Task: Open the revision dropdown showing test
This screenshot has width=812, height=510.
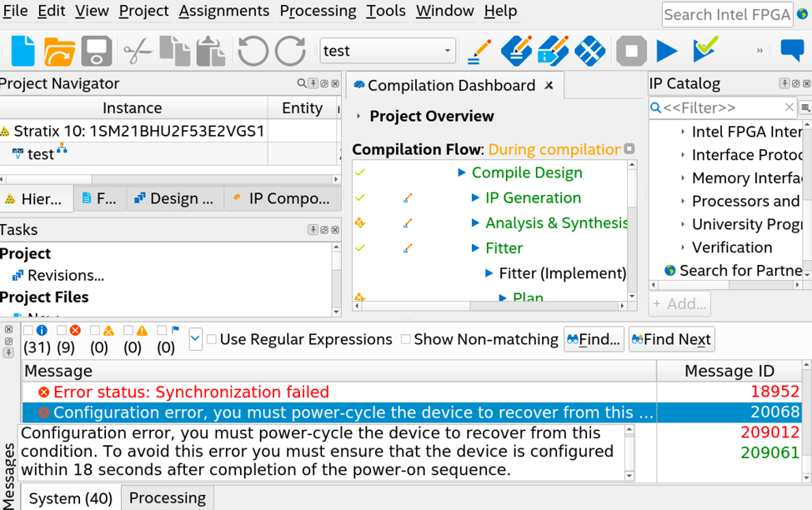Action: click(x=388, y=51)
